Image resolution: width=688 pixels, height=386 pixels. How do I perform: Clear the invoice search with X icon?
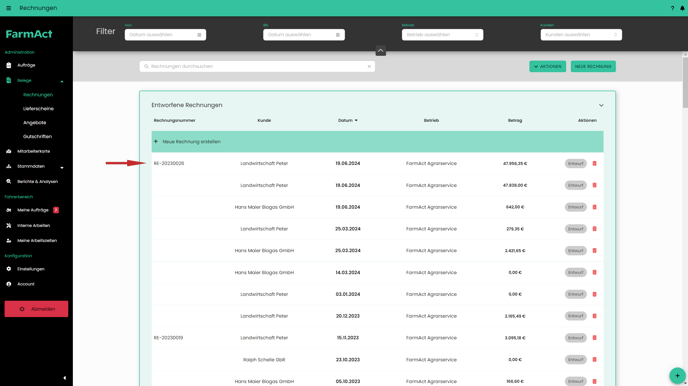369,66
